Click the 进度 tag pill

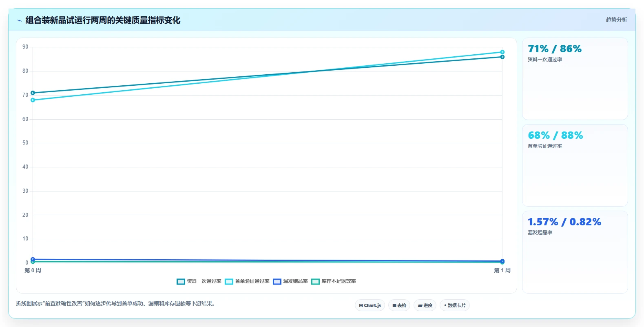(x=425, y=305)
